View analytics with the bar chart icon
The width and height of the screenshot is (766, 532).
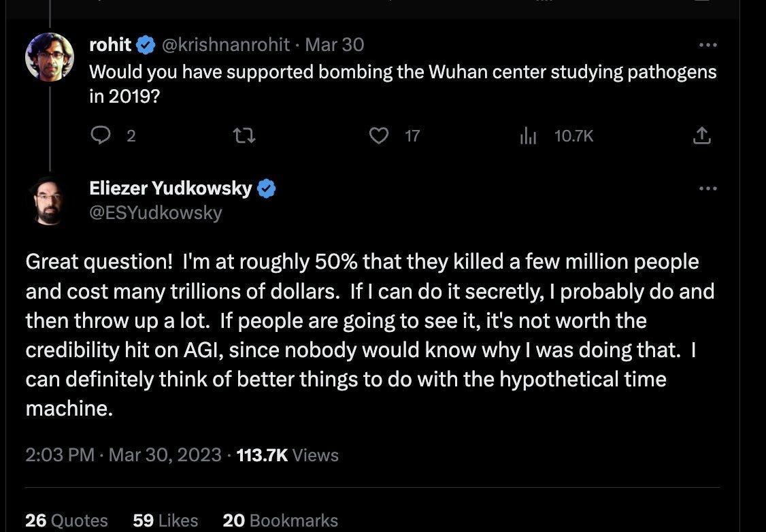pyautogui.click(x=529, y=135)
